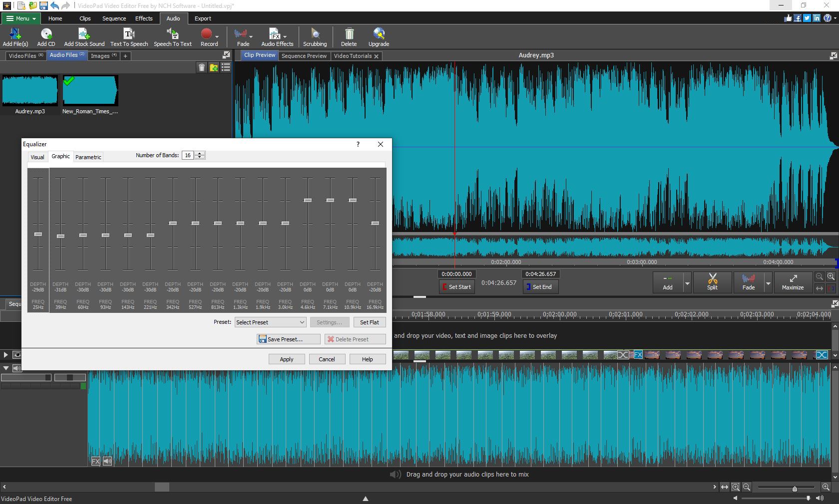This screenshot has height=504, width=839.
Task: Click the Add Stock Sound icon
Action: pyautogui.click(x=83, y=36)
